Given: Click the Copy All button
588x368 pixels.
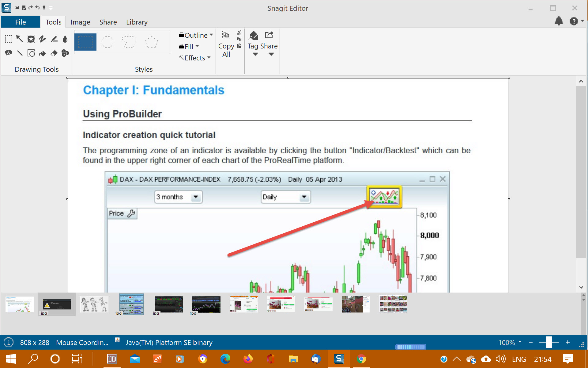Looking at the screenshot, I should coord(226,46).
